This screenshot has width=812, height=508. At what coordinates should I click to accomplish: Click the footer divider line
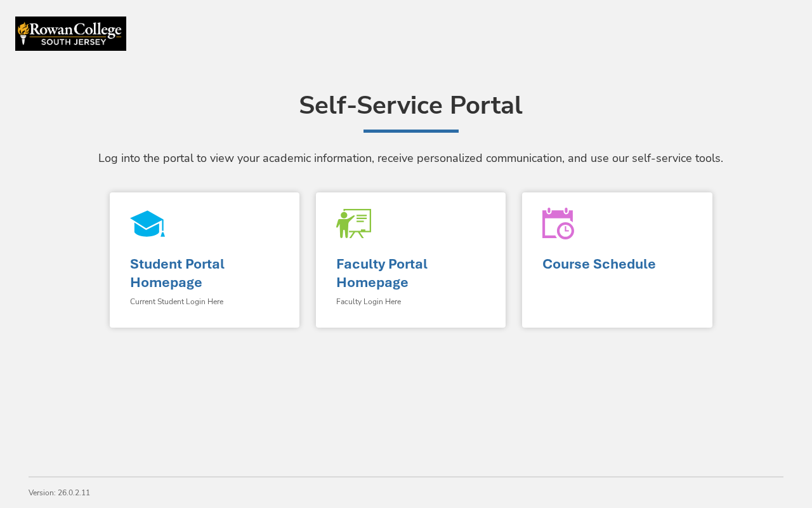tap(406, 477)
